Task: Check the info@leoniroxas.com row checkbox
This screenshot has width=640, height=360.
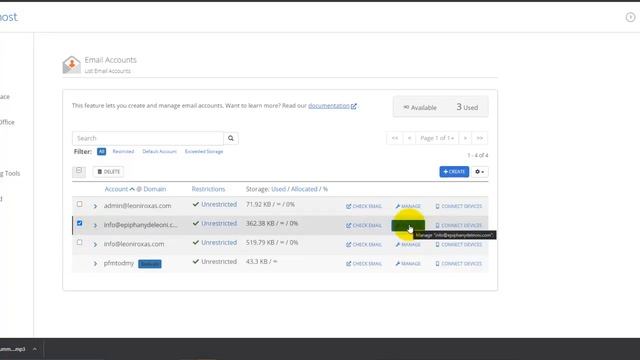Action: 80,242
